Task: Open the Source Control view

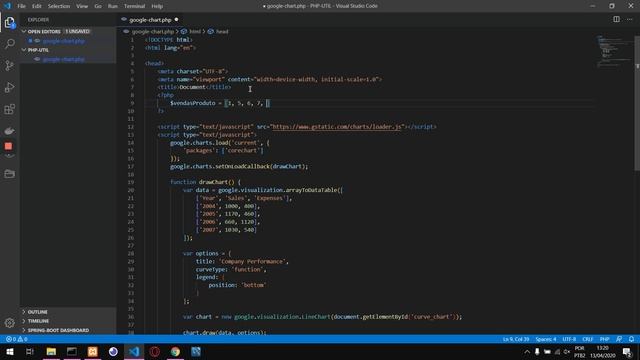Action: click(x=10, y=65)
